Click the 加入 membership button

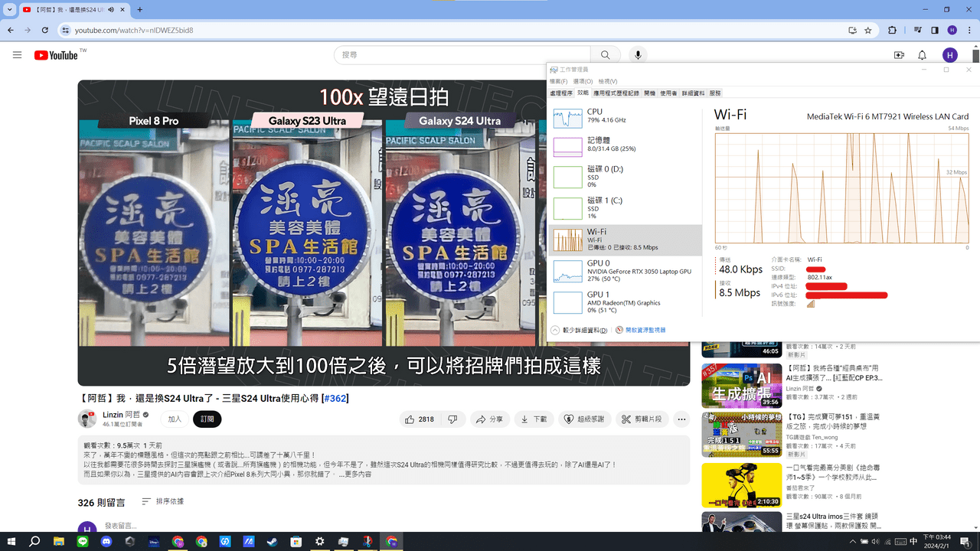point(175,419)
